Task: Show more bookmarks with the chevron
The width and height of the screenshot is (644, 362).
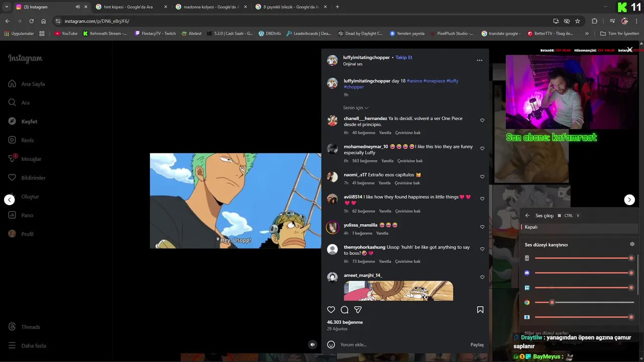Action: pos(587,34)
